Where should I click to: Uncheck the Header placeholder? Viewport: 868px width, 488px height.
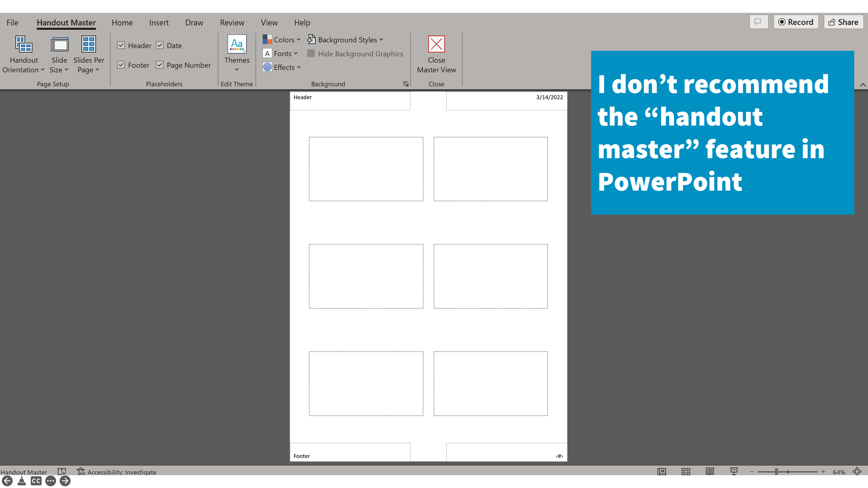pyautogui.click(x=121, y=45)
